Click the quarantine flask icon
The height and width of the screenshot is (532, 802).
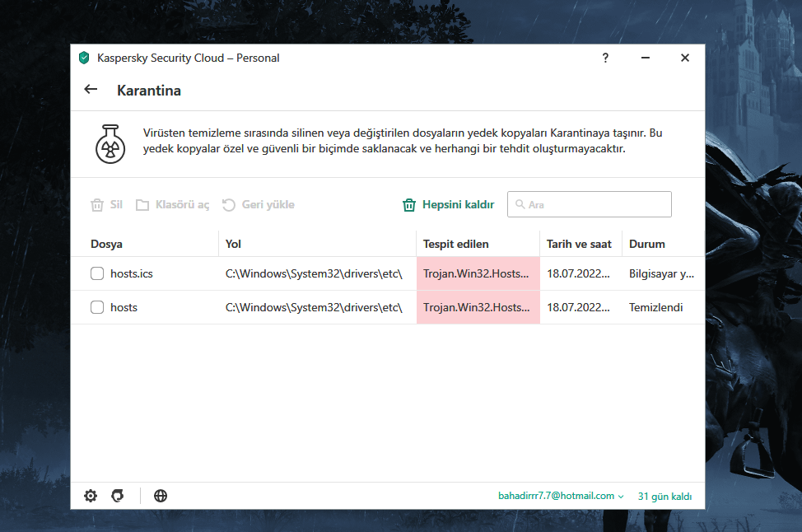[x=110, y=144]
